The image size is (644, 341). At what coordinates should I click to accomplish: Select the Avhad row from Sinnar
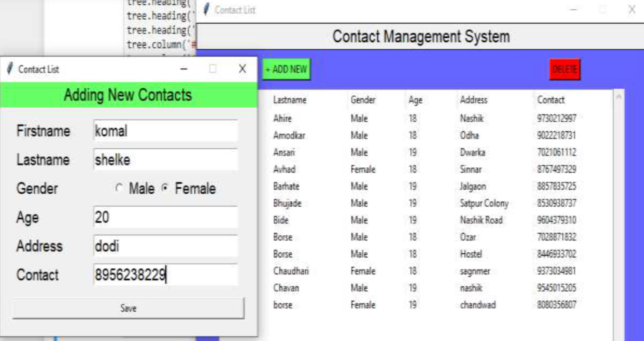418,170
